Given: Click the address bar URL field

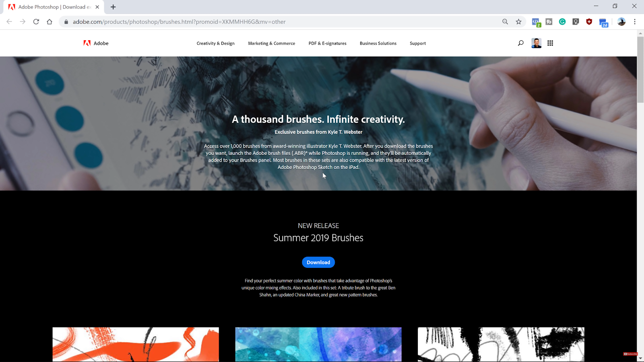Looking at the screenshot, I should click(282, 22).
